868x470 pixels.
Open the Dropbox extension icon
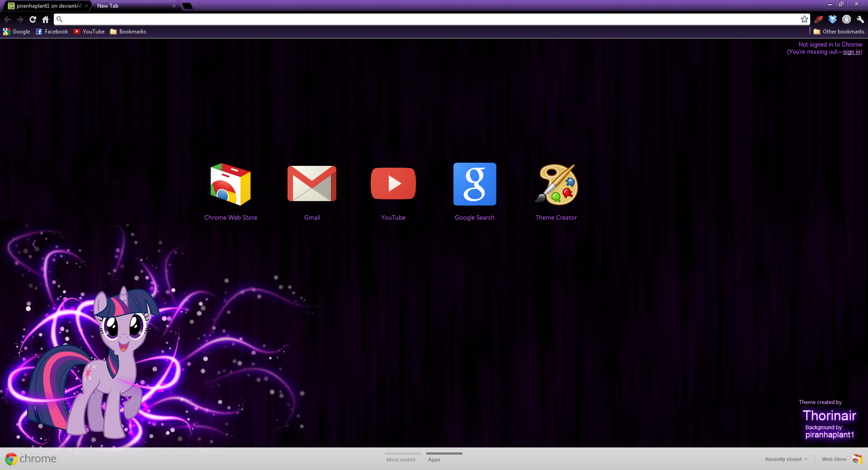pyautogui.click(x=832, y=19)
